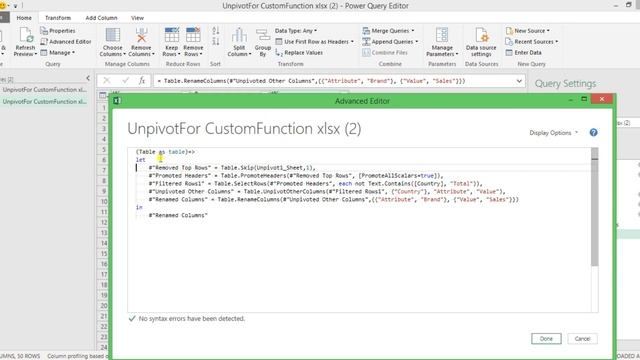Switch to the View ribbon tab
Viewport: 640px width, 360px height.
point(137,18)
